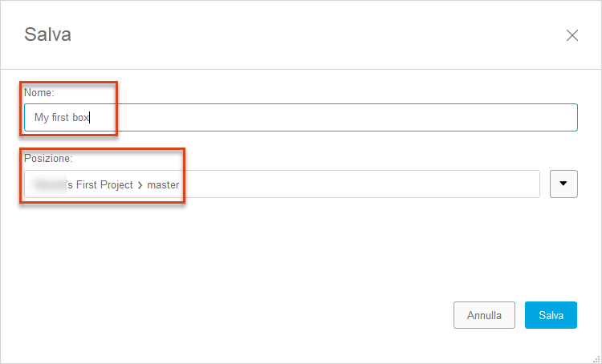Select the master branch in the location path
Image resolution: width=602 pixels, height=364 pixels.
163,185
